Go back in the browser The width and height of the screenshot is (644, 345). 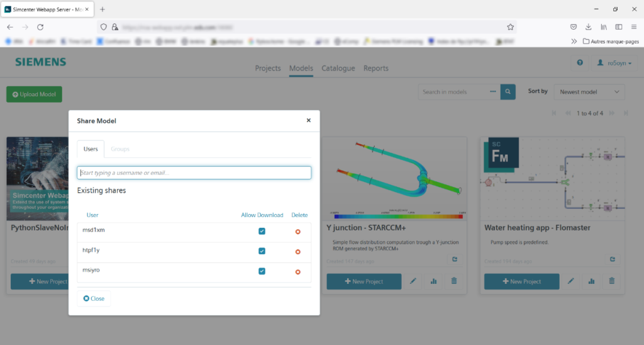tap(10, 27)
